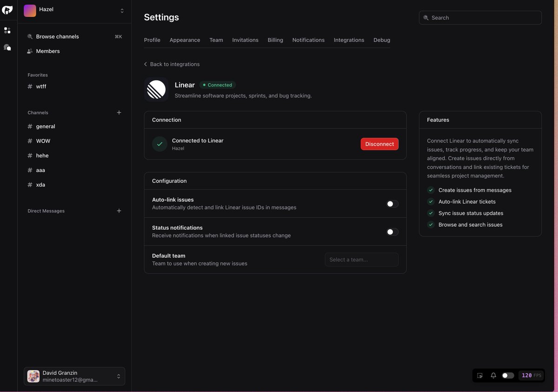This screenshot has height=392, width=558.
Task: Click the check icon beside Browse and search issues
Action: point(431,225)
